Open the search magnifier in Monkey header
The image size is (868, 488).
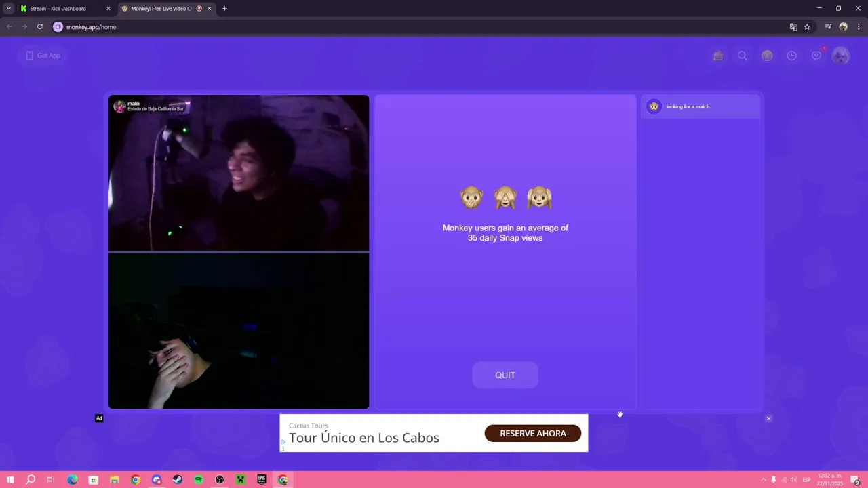743,56
